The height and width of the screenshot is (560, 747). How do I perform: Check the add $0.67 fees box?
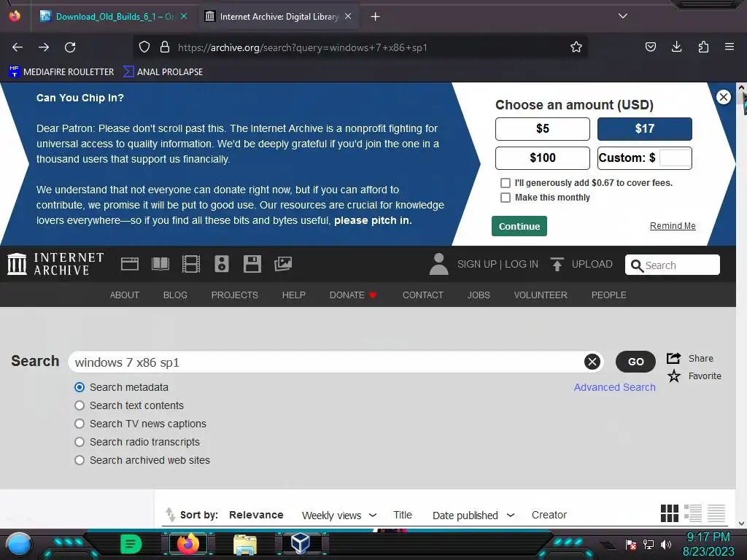click(506, 183)
